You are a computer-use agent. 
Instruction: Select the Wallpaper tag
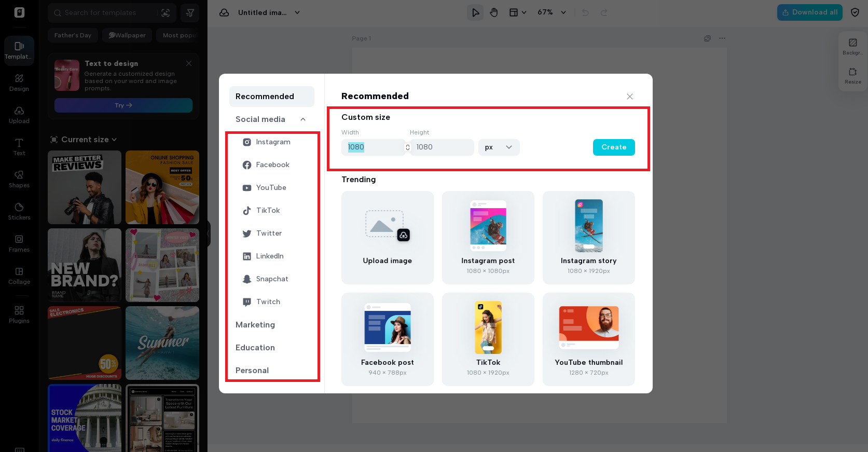[127, 35]
